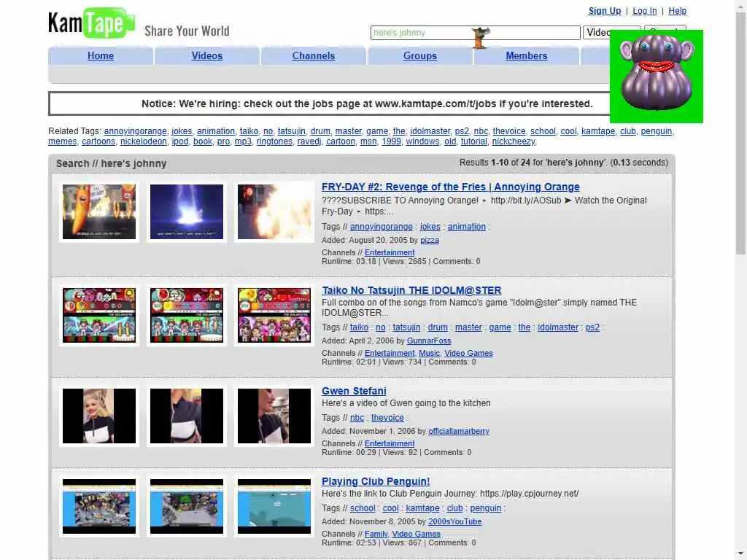Click third thumbnail of the Gwen Stefani video
Image resolution: width=747 pixels, height=560 pixels.
click(x=274, y=416)
